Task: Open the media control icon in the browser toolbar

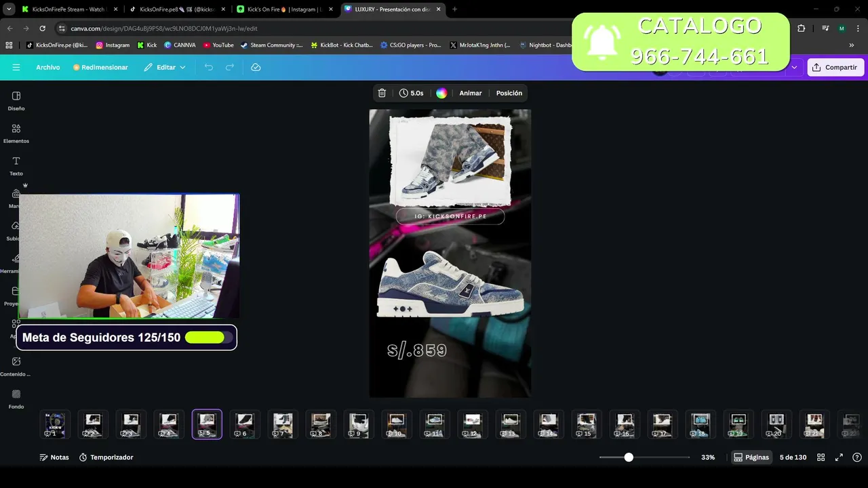Action: click(825, 28)
